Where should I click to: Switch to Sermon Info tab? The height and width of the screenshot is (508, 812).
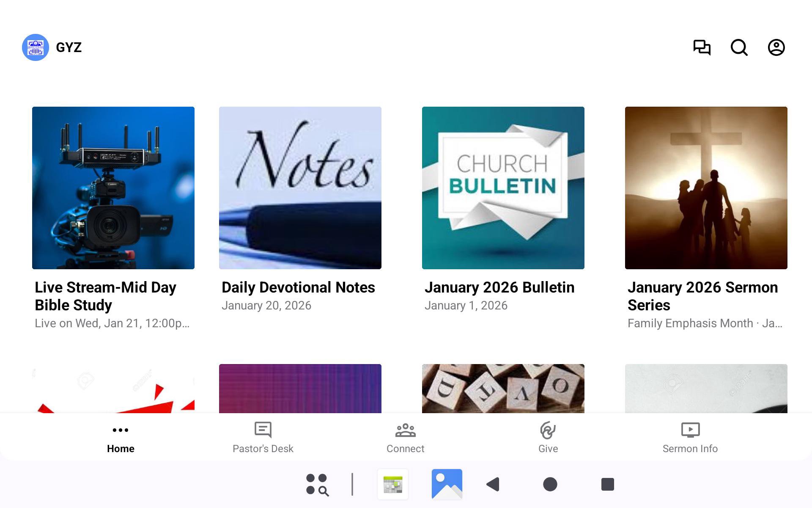click(x=690, y=437)
